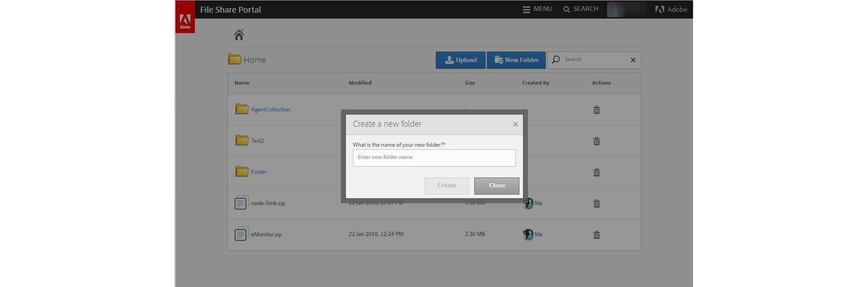Open the MENU in the top bar
The image size is (868, 287).
538,9
